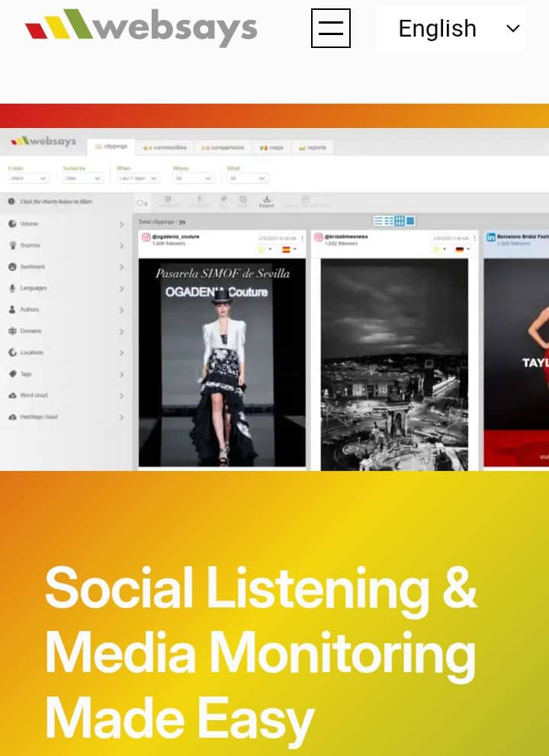Image resolution: width=549 pixels, height=756 pixels.
Task: Expand the Tags chart section
Action: click(121, 374)
